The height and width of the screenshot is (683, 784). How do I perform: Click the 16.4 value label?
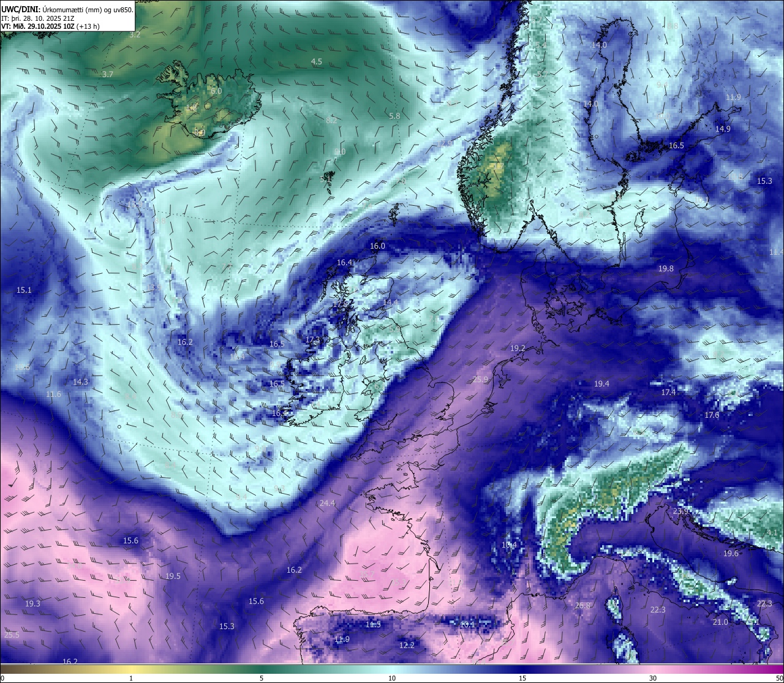345,263
